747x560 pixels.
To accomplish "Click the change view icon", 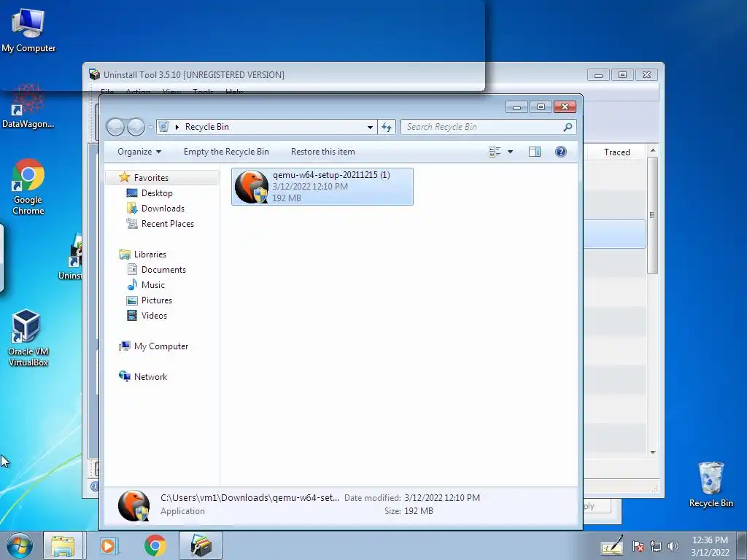I will pos(495,152).
